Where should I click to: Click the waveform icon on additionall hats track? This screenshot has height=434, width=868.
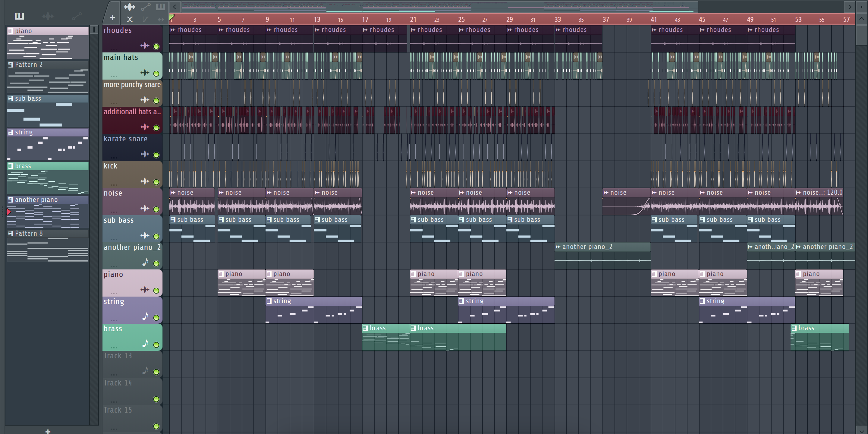point(145,127)
